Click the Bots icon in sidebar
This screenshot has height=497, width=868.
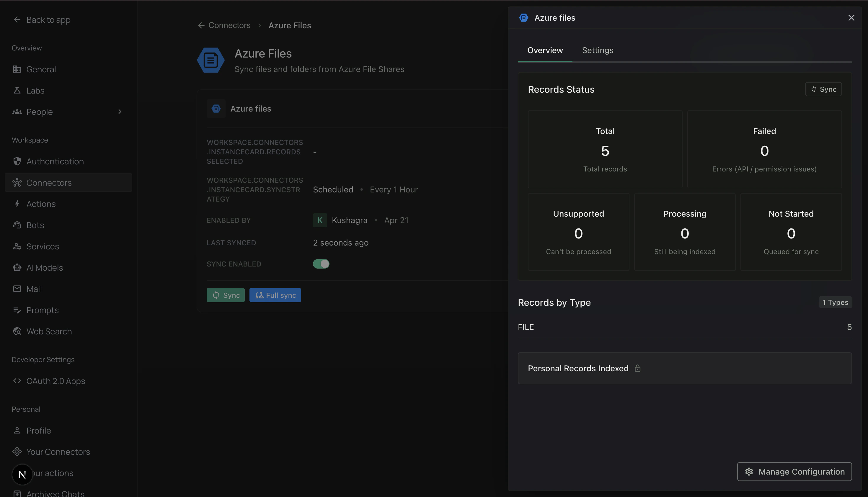(17, 225)
